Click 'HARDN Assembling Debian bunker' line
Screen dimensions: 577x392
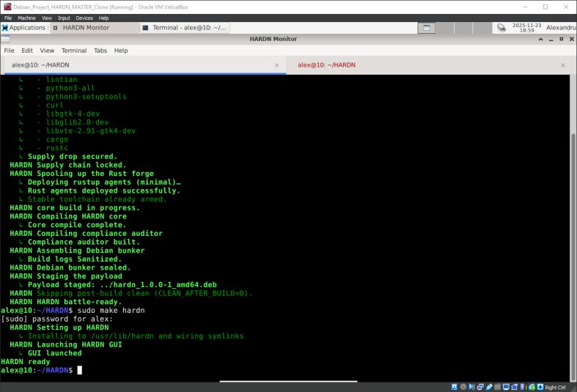point(77,251)
